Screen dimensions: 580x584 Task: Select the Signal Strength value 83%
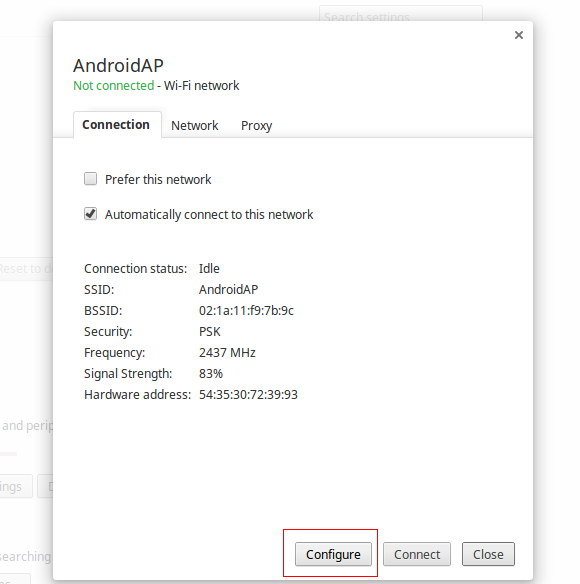click(211, 373)
